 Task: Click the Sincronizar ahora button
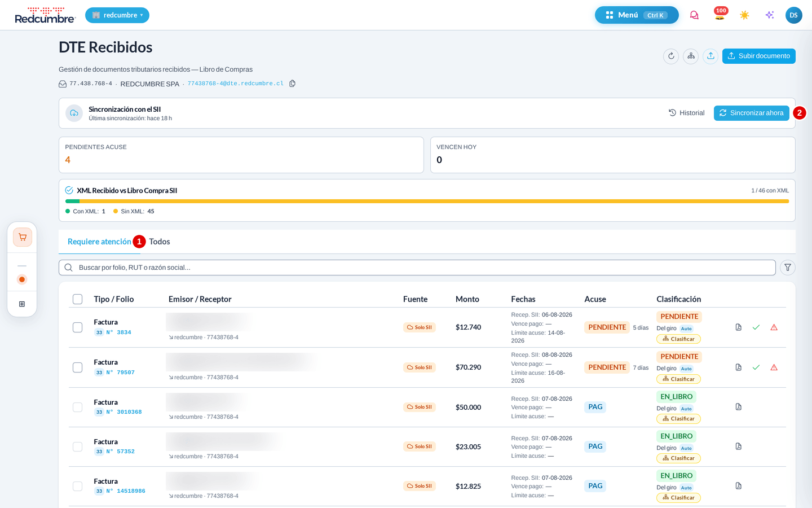[751, 113]
